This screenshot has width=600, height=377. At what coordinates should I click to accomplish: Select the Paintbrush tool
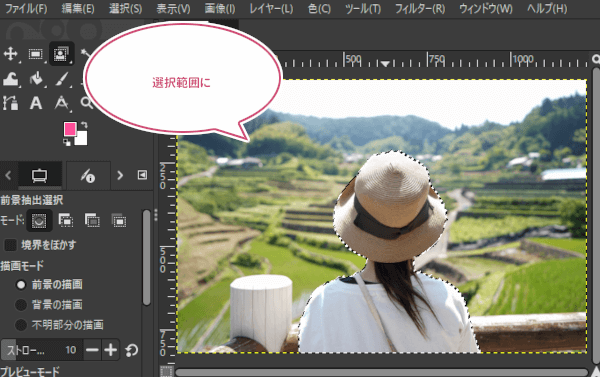(x=61, y=79)
